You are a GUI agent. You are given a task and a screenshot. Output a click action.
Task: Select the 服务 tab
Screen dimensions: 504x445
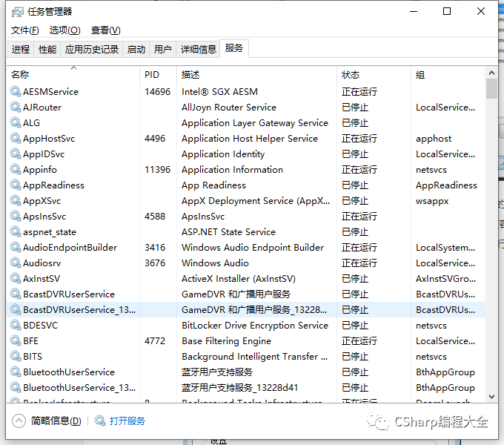pos(234,48)
